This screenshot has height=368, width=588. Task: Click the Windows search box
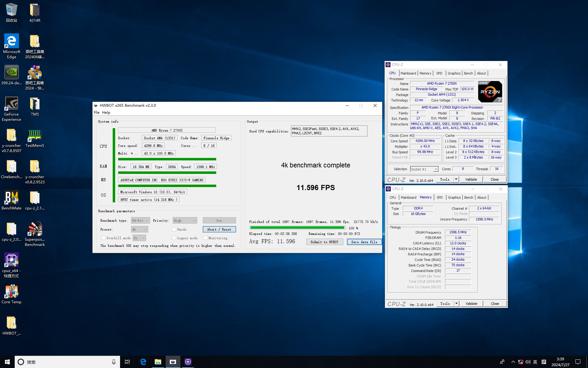(67, 362)
